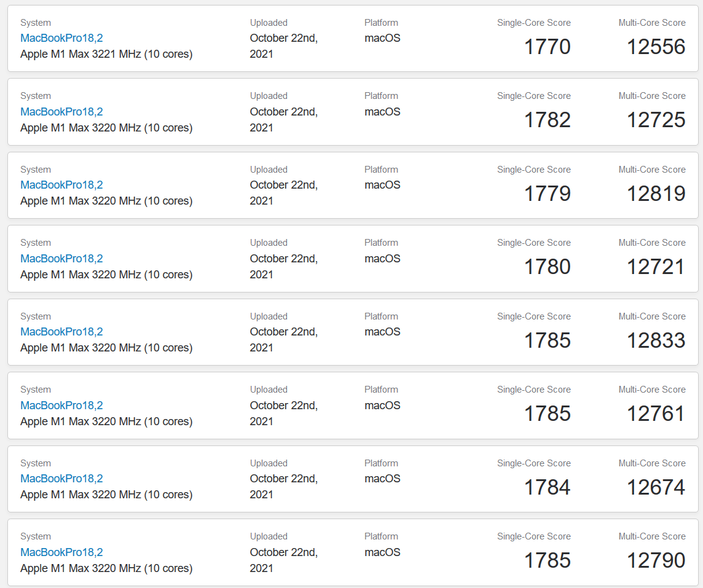703x588 pixels.
Task: Open the MacBookPro18,2 result scoring 12674 multi-core
Action: coord(61,478)
